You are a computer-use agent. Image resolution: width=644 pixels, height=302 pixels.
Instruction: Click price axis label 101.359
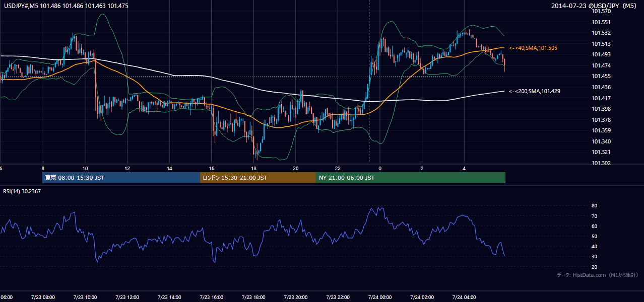pos(601,130)
